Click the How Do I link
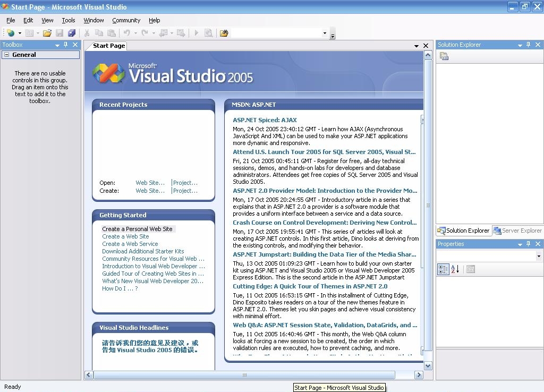 pyautogui.click(x=120, y=288)
